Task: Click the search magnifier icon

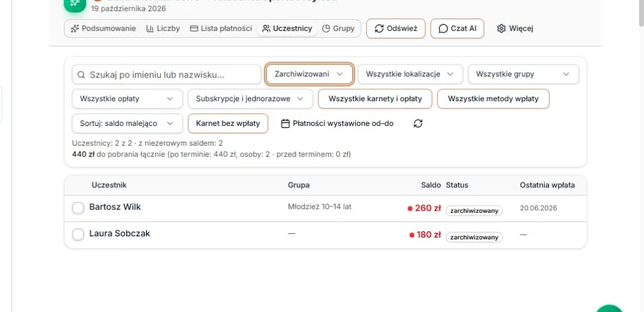Action: 81,74
